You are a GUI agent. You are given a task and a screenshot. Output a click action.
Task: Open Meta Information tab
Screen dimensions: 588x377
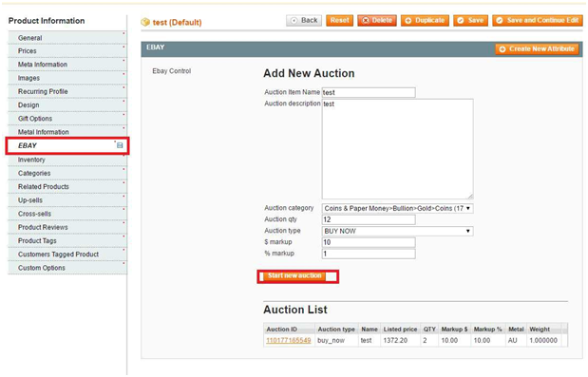point(67,65)
